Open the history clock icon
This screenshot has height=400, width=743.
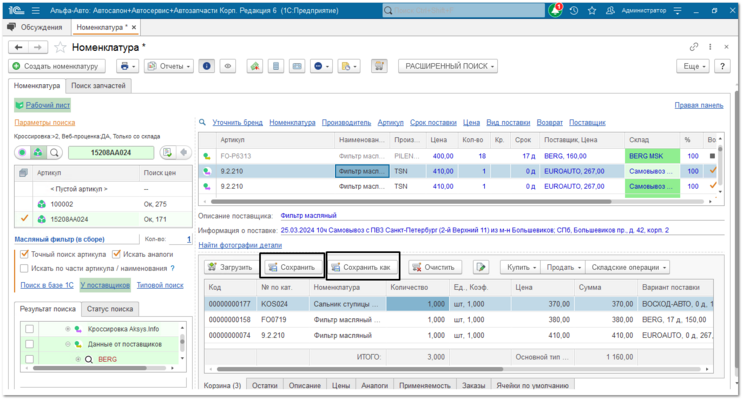[x=574, y=10]
